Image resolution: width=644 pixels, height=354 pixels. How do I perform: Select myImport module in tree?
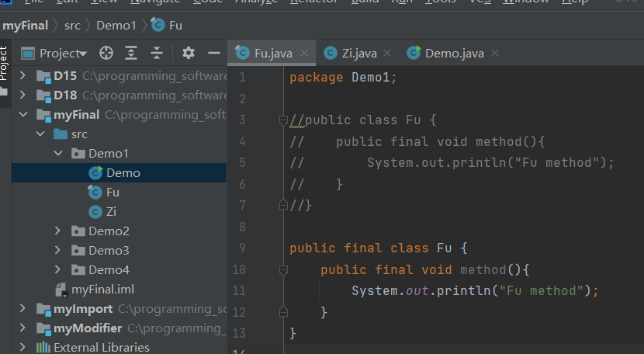pyautogui.click(x=119, y=309)
